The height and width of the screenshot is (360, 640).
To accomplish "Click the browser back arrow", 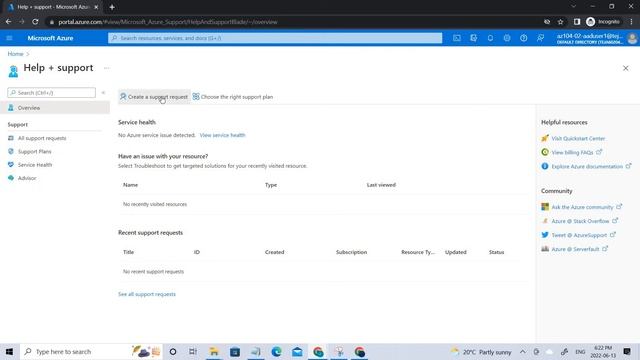I will tap(9, 22).
